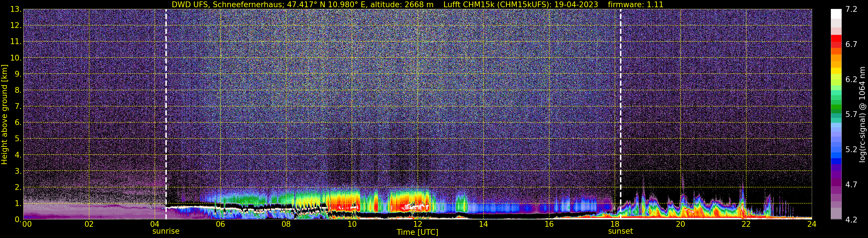
Task: Click the colorbar value '7.2'
Action: [x=851, y=9]
